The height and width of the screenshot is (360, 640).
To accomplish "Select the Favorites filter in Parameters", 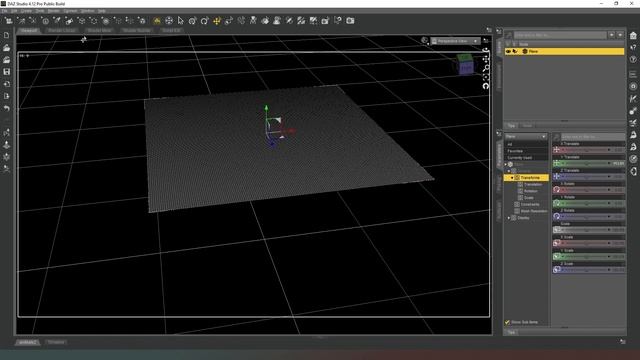I will [x=527, y=151].
